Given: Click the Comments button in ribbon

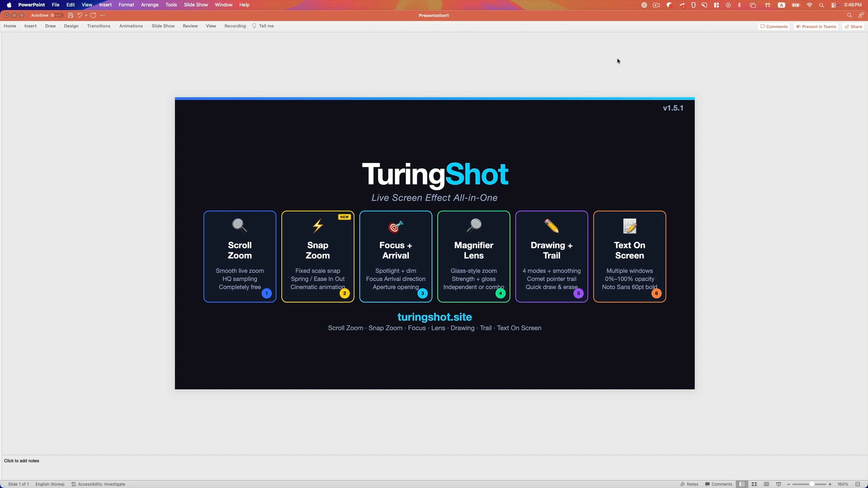Looking at the screenshot, I should click(x=774, y=27).
